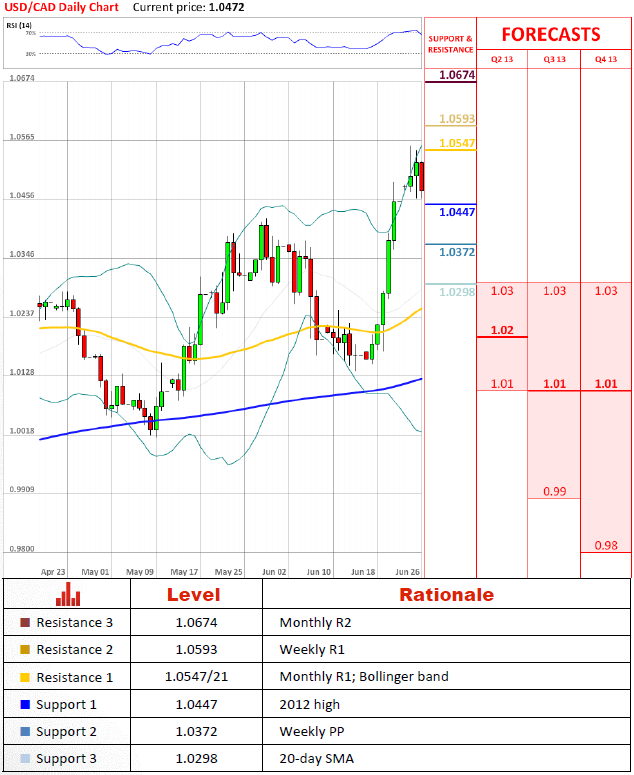Click the Support 3 light-blue color swatch
Image resolution: width=634 pixels, height=775 pixels.
(x=25, y=758)
